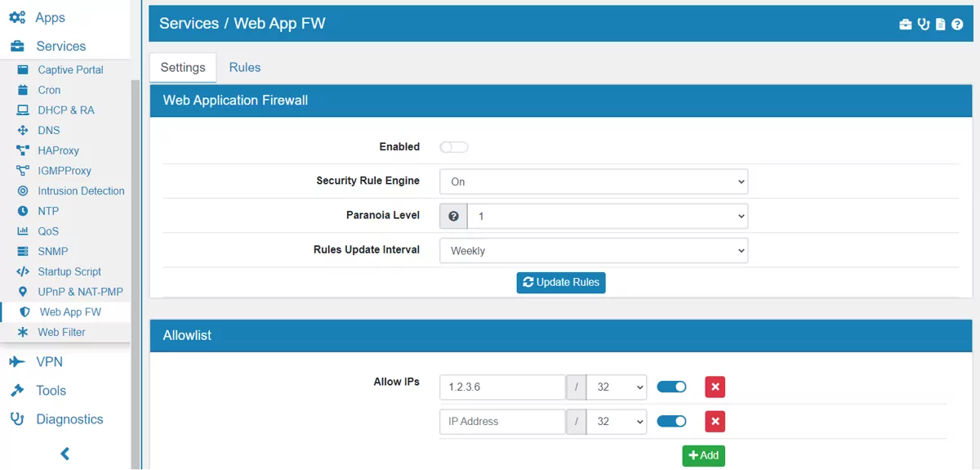Switch to the Rules tab
980x470 pixels.
pos(245,68)
